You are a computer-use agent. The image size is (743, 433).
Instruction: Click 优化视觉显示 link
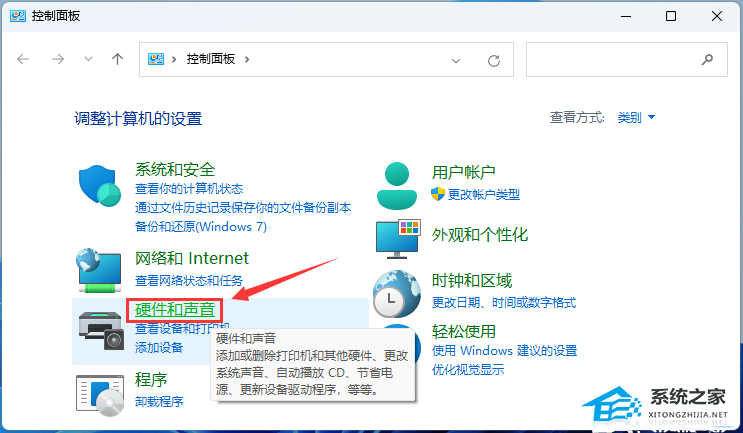pyautogui.click(x=468, y=370)
